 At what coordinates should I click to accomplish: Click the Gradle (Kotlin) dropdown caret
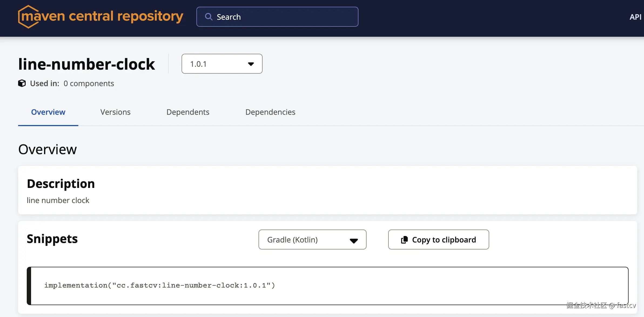pos(354,240)
